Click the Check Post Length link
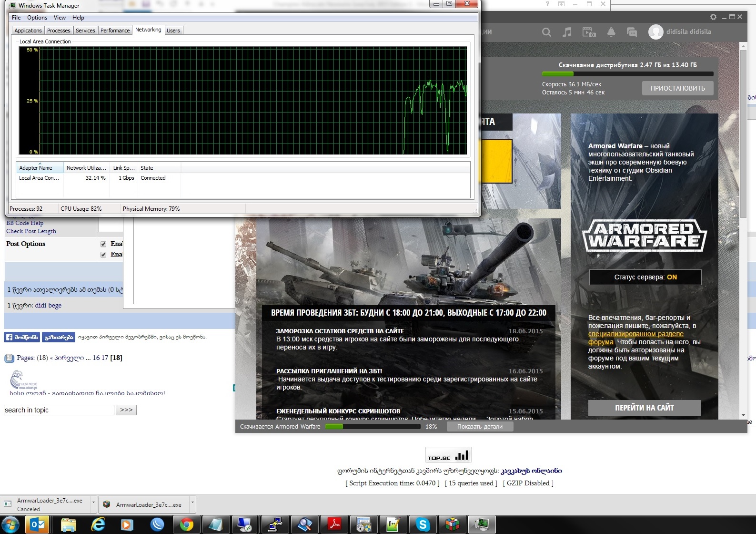This screenshot has width=756, height=534. click(x=31, y=231)
